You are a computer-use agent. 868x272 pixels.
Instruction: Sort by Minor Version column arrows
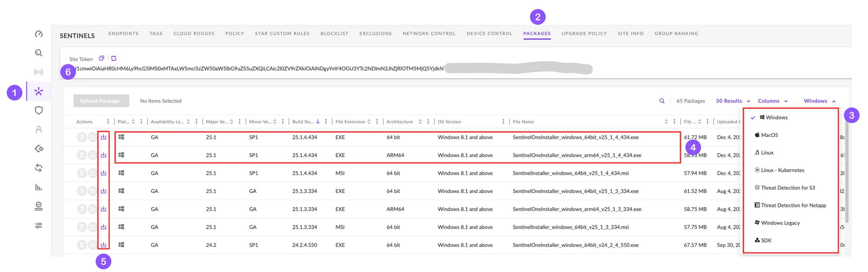tap(275, 122)
